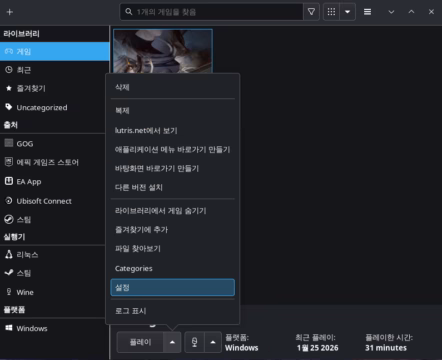This screenshot has width=442, height=360.
Task: Choose 바탕화면 바로가기 만들기
Action: 173,168
